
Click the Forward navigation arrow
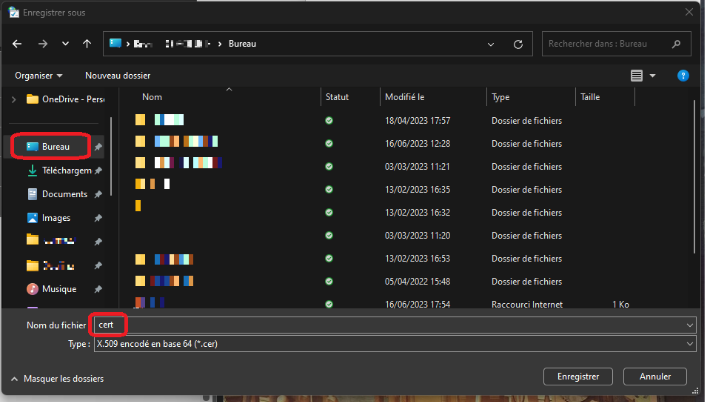(x=42, y=44)
